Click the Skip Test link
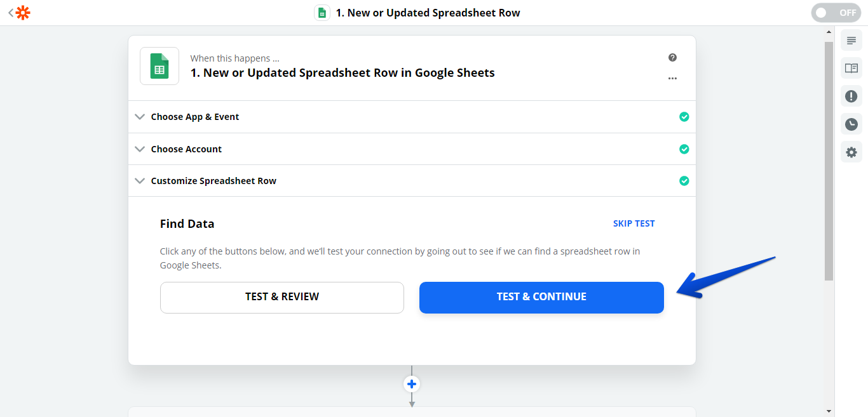Screen dimensions: 868x417 point(634,223)
